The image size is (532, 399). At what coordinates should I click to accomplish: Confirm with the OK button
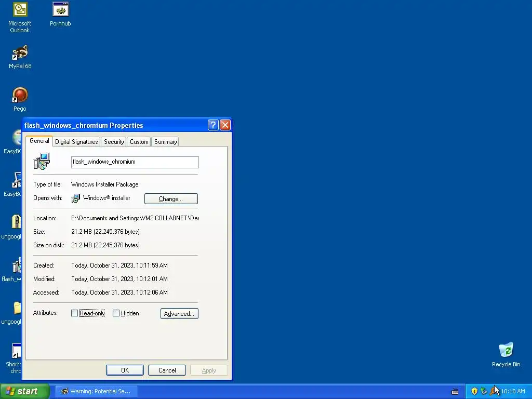tap(125, 370)
